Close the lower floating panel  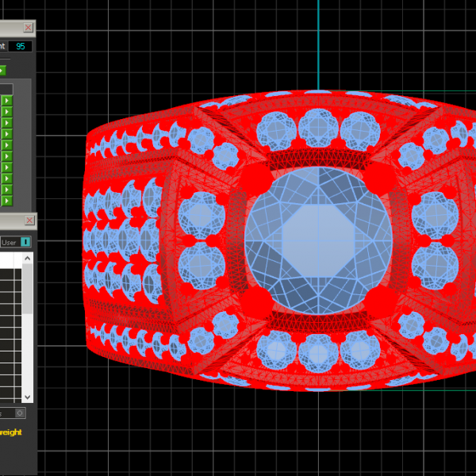pyautogui.click(x=28, y=220)
